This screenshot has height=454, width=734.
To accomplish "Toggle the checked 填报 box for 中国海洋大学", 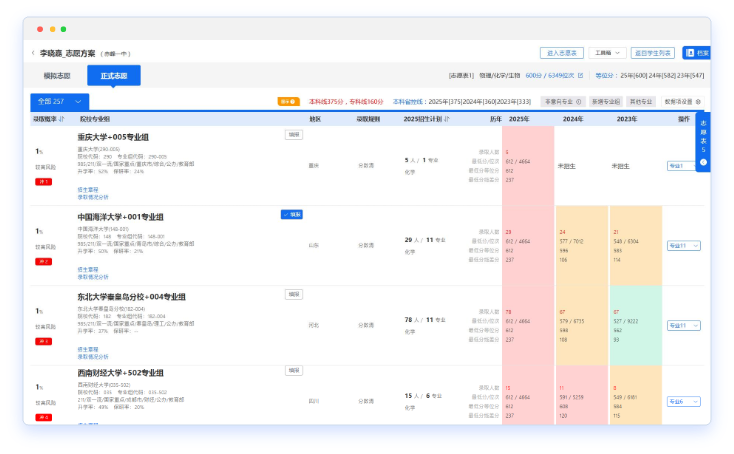I will (292, 214).
